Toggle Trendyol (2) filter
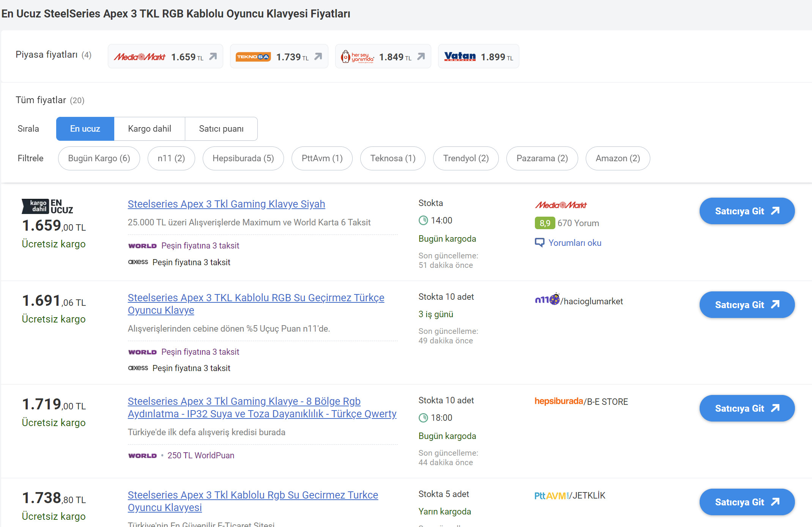 [x=466, y=158]
